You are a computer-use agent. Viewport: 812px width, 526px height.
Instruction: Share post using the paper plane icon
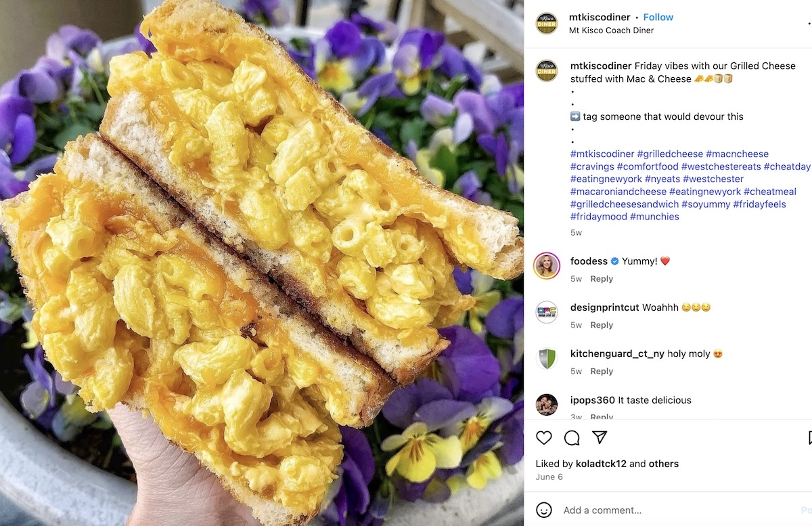[x=600, y=437]
